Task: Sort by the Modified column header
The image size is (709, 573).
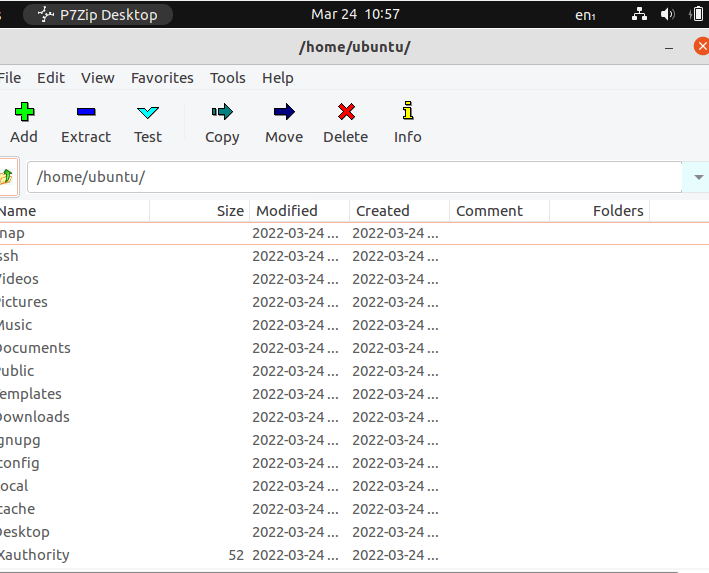Action: click(299, 211)
